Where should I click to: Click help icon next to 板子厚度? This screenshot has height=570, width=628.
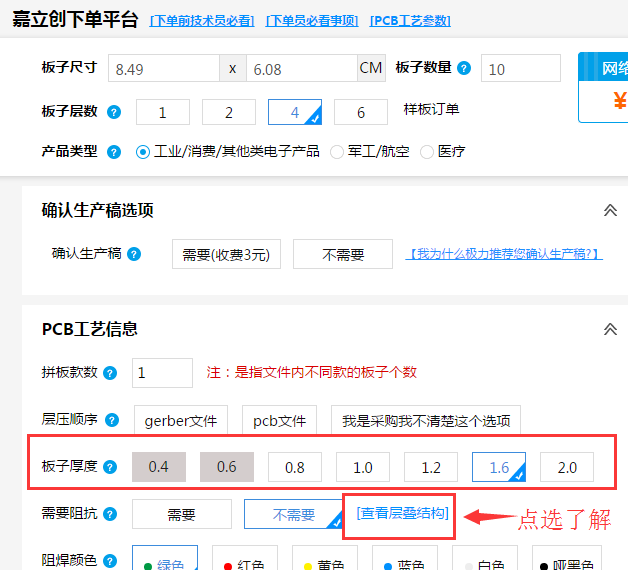coord(110,466)
